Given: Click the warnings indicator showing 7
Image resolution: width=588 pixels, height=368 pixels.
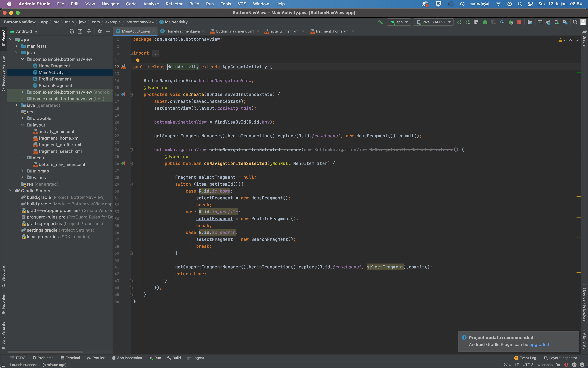Looking at the screenshot, I should tap(562, 40).
